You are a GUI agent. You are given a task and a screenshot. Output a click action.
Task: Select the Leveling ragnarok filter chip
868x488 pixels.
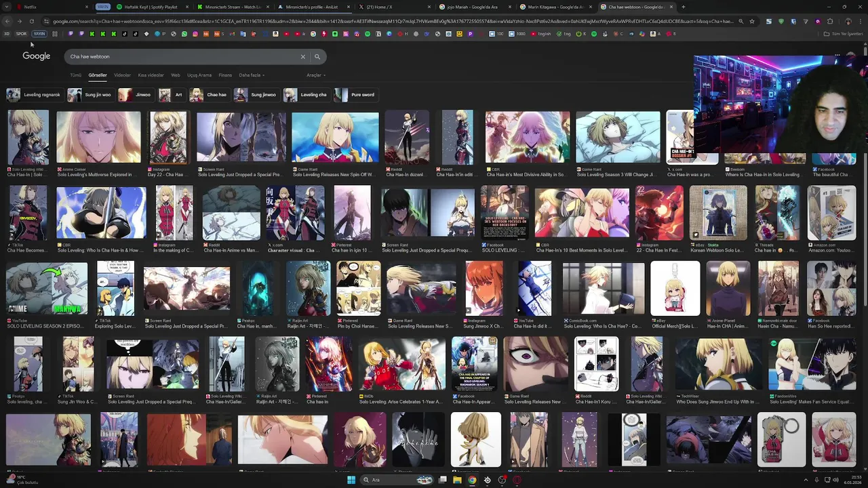coord(35,95)
